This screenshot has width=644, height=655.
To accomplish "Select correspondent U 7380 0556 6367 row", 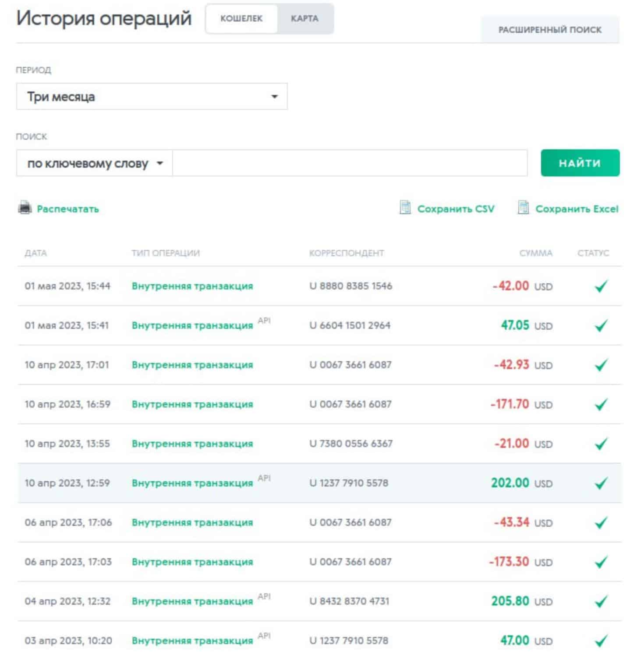I will (x=350, y=444).
